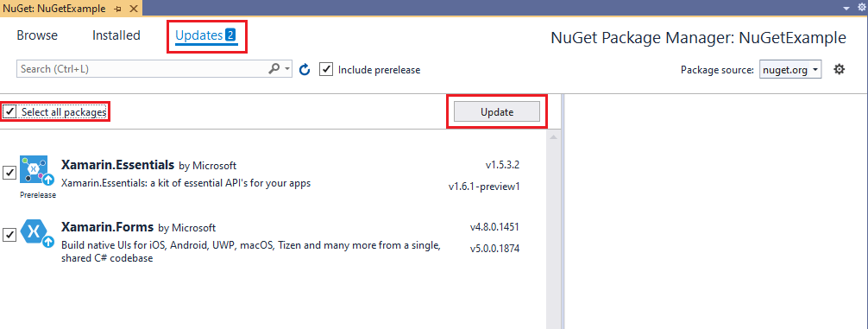Click installed version v1.5.3.2
This screenshot has height=329, width=868.
click(502, 164)
